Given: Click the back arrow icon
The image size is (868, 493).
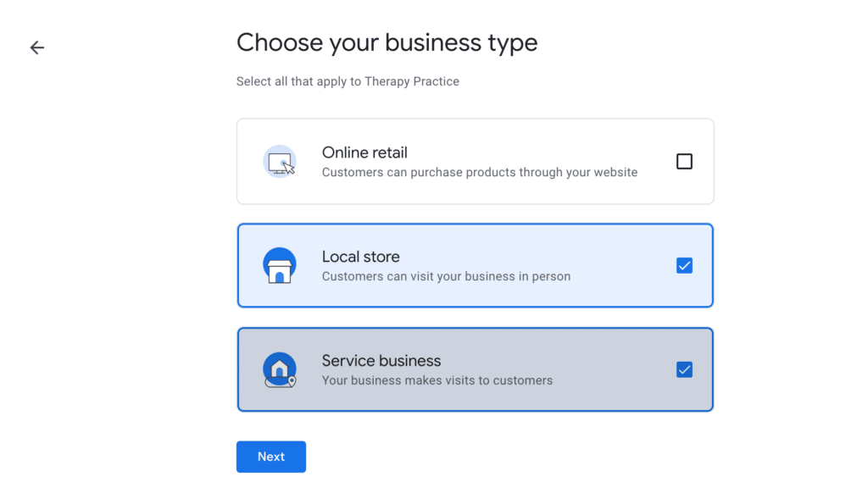Looking at the screenshot, I should coord(37,47).
